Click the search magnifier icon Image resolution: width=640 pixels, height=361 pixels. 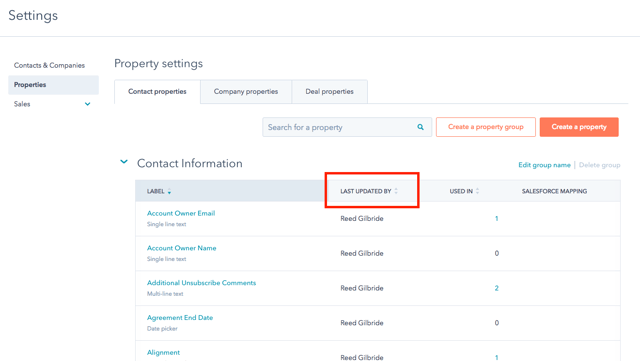point(420,127)
